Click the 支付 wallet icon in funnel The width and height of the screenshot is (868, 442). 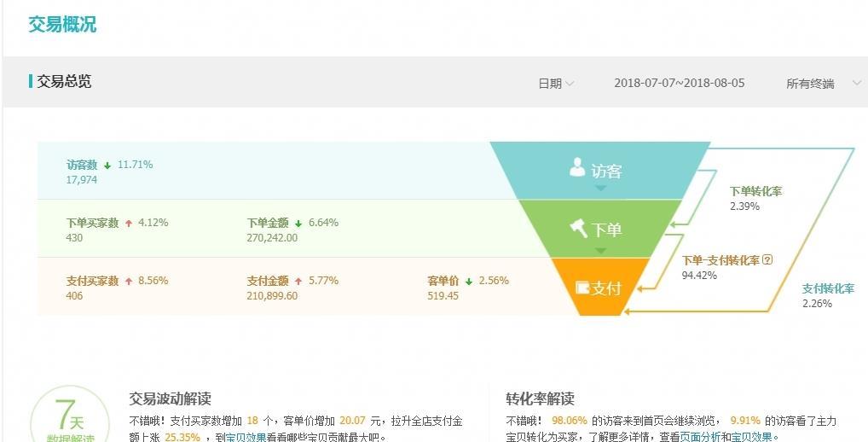582,288
